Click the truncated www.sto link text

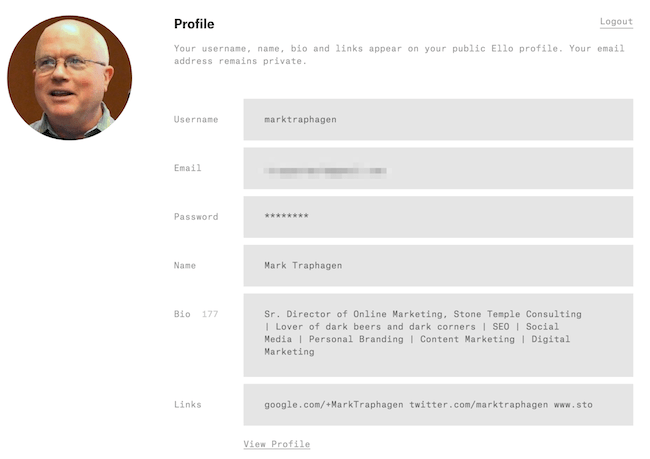click(573, 405)
